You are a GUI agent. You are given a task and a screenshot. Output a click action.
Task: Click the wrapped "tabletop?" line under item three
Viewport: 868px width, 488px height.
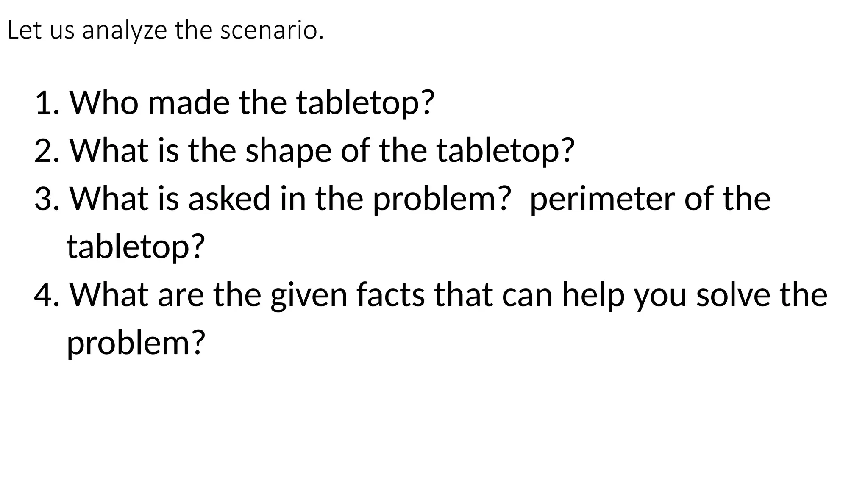(136, 247)
